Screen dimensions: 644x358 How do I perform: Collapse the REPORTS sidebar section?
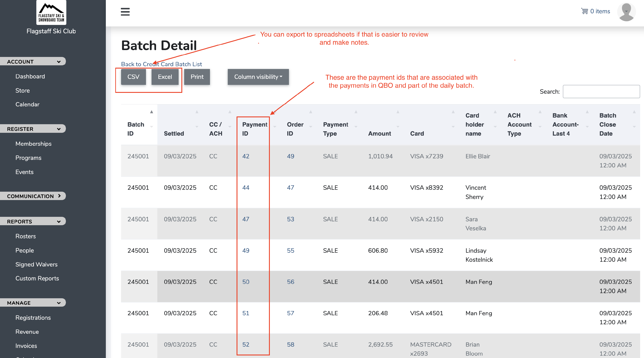coord(33,221)
